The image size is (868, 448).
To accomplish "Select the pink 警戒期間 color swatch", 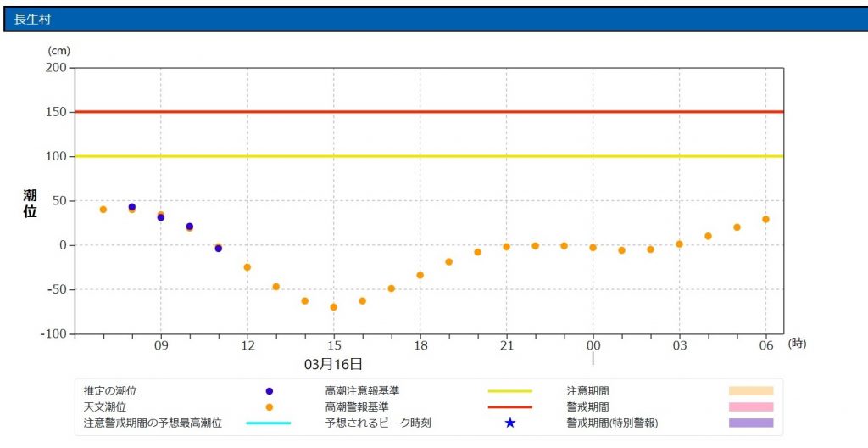I will click(x=751, y=407).
